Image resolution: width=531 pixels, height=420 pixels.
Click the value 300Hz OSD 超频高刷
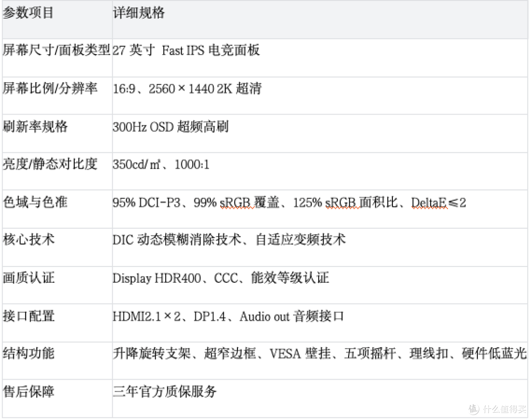click(x=171, y=127)
